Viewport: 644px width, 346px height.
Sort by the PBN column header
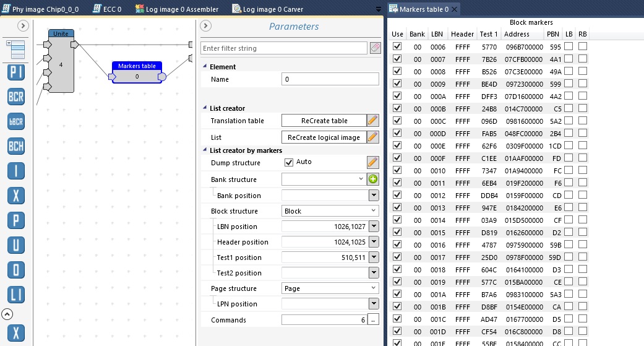(553, 34)
